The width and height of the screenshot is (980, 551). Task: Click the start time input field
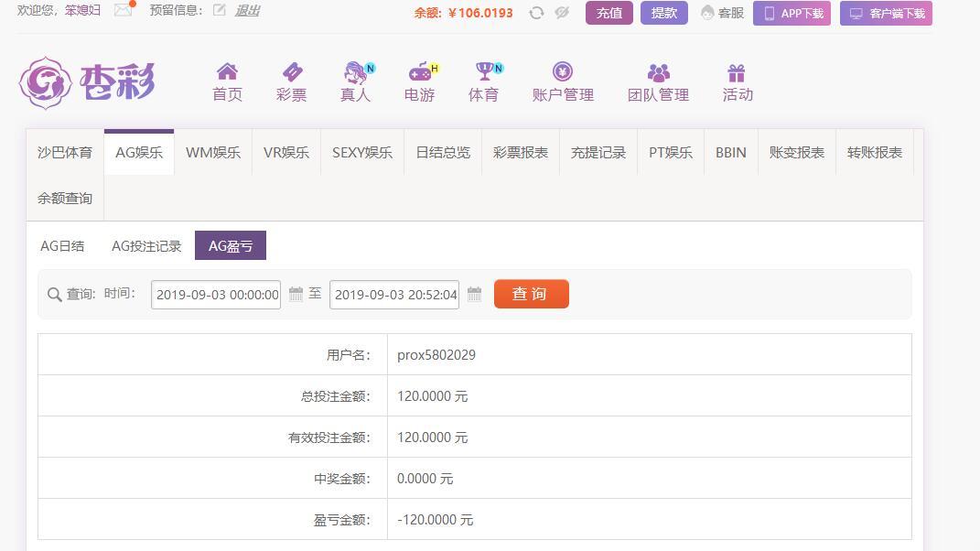(x=216, y=295)
